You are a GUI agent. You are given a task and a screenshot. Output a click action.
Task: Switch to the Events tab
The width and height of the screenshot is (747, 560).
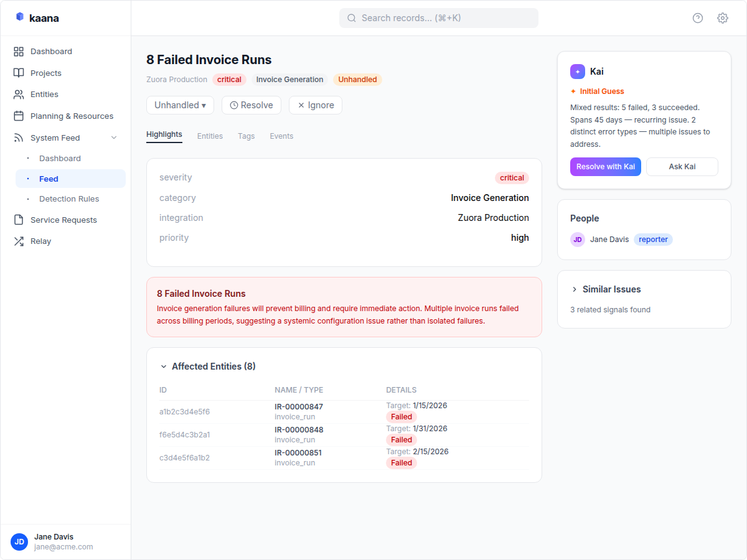281,136
